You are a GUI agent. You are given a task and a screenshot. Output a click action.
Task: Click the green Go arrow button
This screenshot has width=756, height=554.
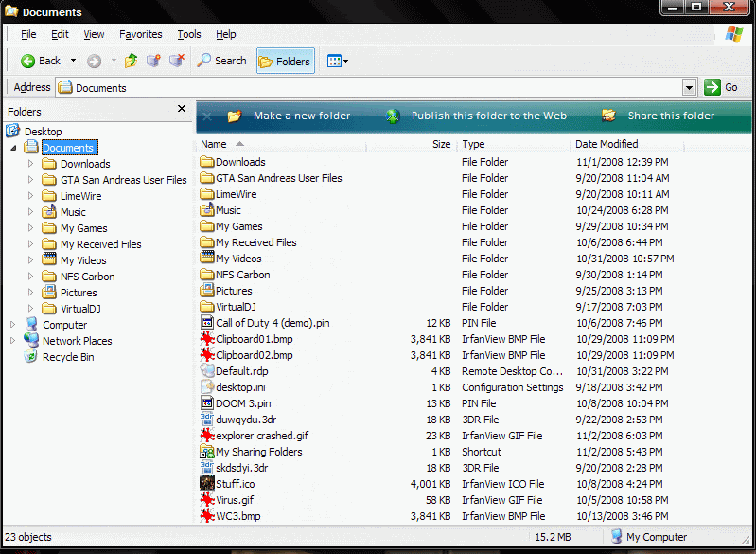click(x=712, y=87)
